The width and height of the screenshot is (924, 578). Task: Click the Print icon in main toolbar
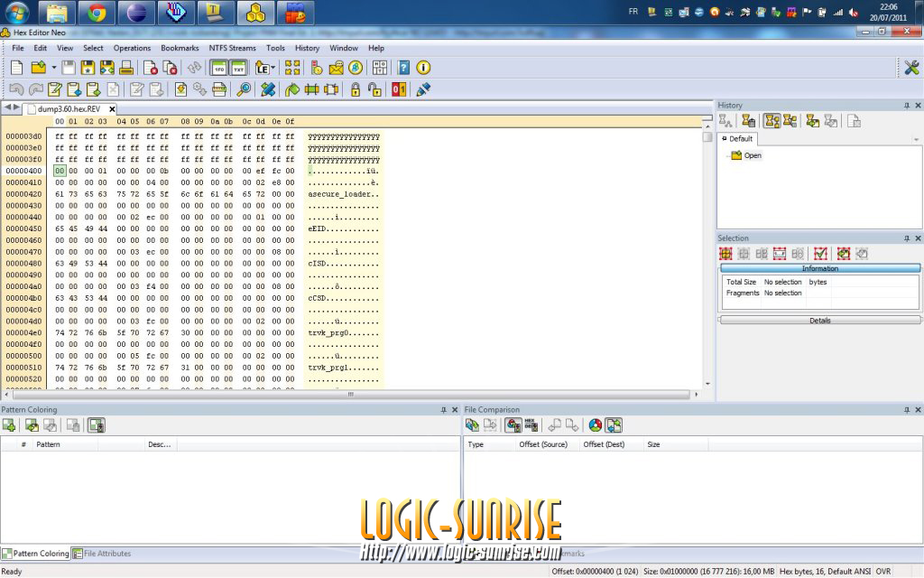point(126,68)
